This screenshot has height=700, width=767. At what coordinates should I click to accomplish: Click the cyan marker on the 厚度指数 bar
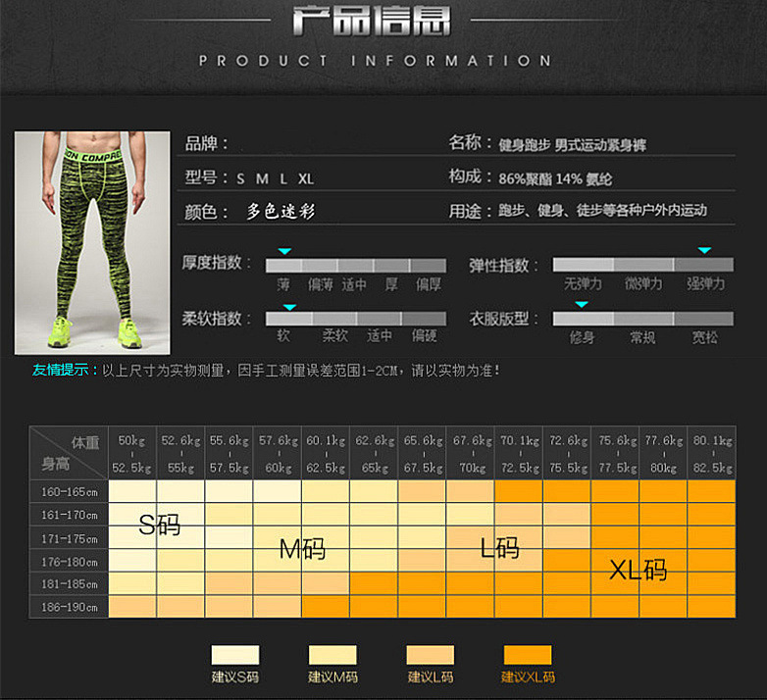click(284, 252)
